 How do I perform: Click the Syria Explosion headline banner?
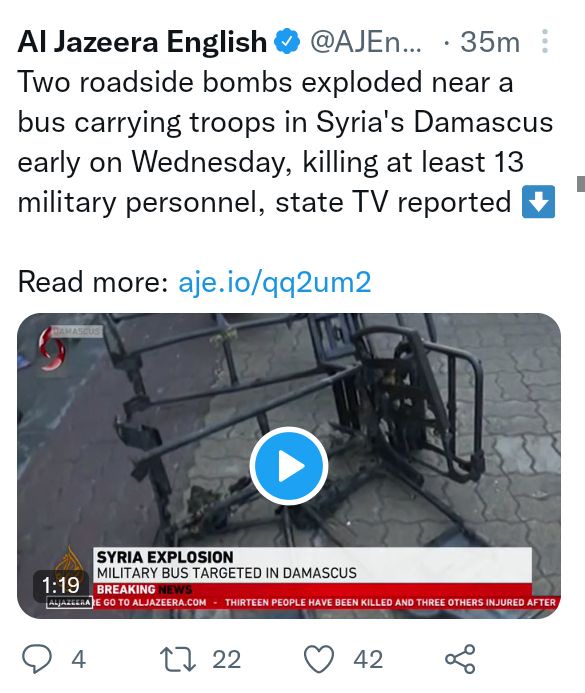[312, 565]
